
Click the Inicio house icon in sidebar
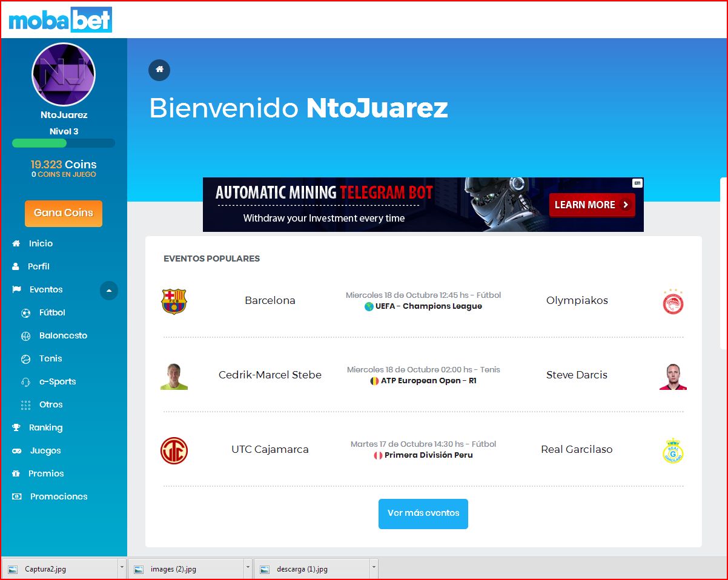16,243
